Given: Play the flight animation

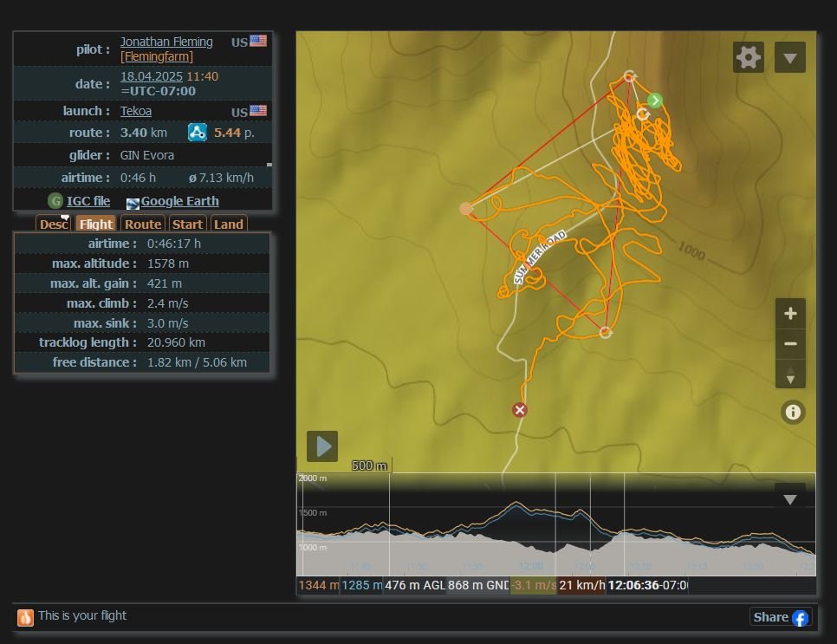Looking at the screenshot, I should (x=322, y=446).
